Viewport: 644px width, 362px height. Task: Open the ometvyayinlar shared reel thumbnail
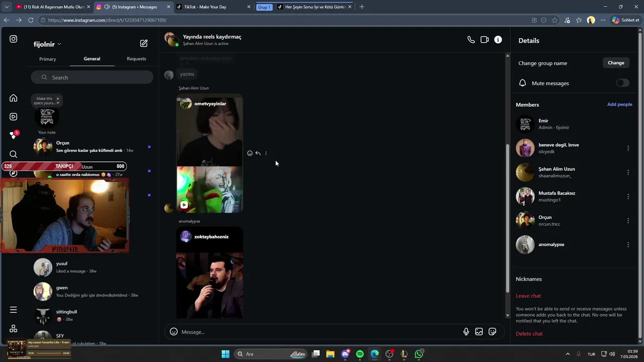click(210, 153)
